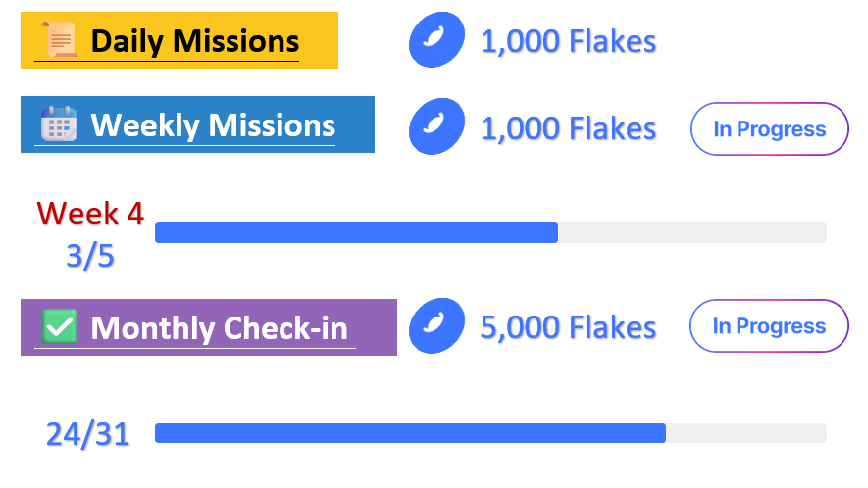
Task: Click the 3/5 weekly progress counter
Action: (90, 256)
